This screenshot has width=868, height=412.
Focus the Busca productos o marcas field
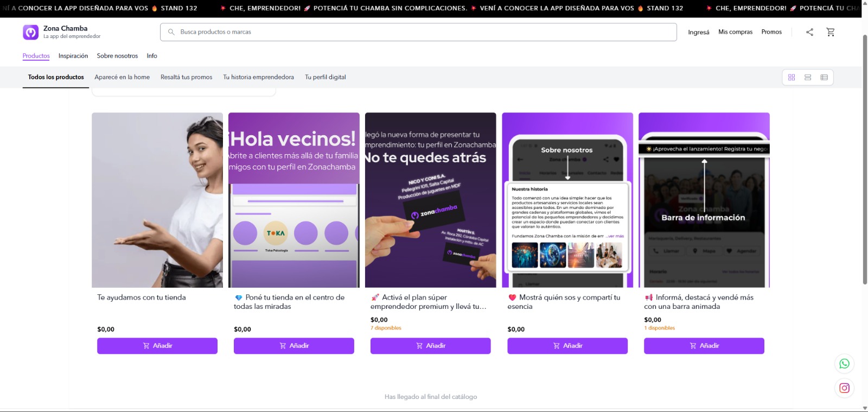pyautogui.click(x=418, y=32)
